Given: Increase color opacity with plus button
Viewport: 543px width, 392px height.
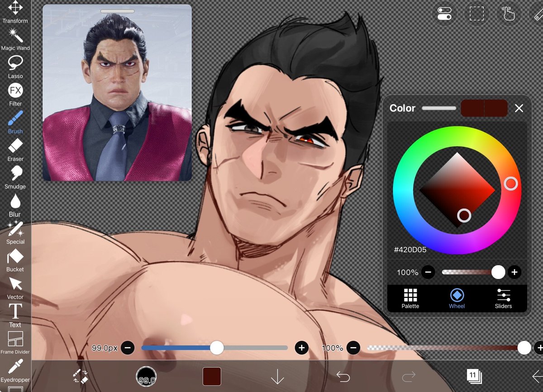Looking at the screenshot, I should (514, 272).
